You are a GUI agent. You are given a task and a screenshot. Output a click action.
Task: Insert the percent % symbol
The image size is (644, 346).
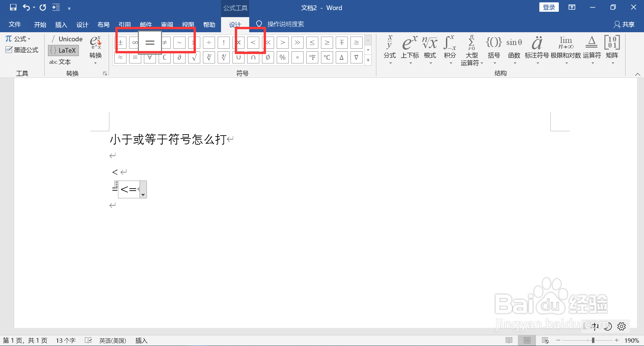click(283, 57)
